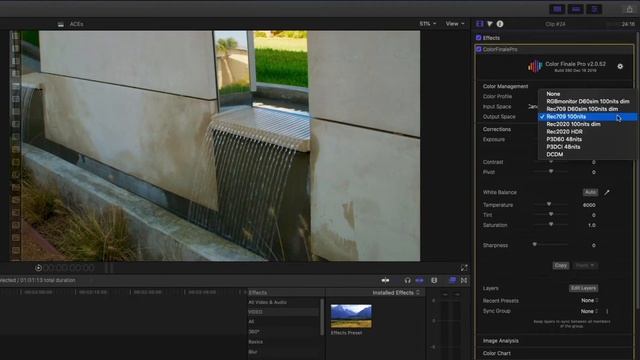Toggle the browser panel layout button
The height and width of the screenshot is (360, 640).
558,9
